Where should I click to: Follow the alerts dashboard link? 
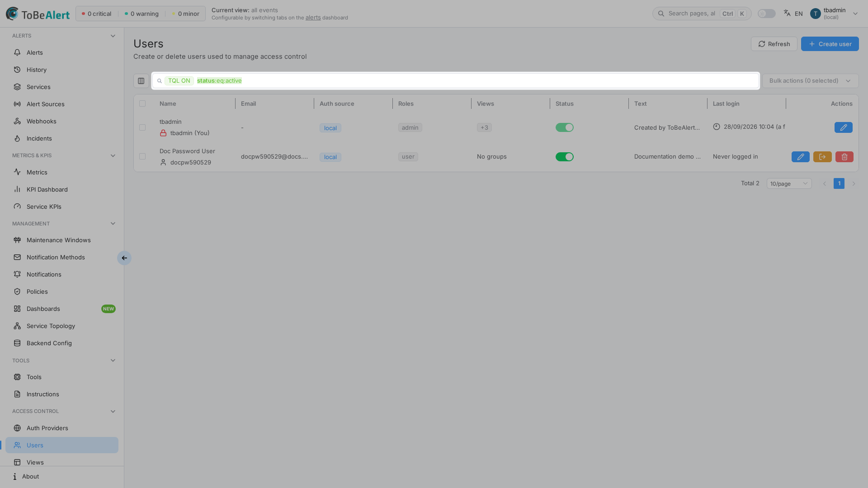click(x=313, y=18)
